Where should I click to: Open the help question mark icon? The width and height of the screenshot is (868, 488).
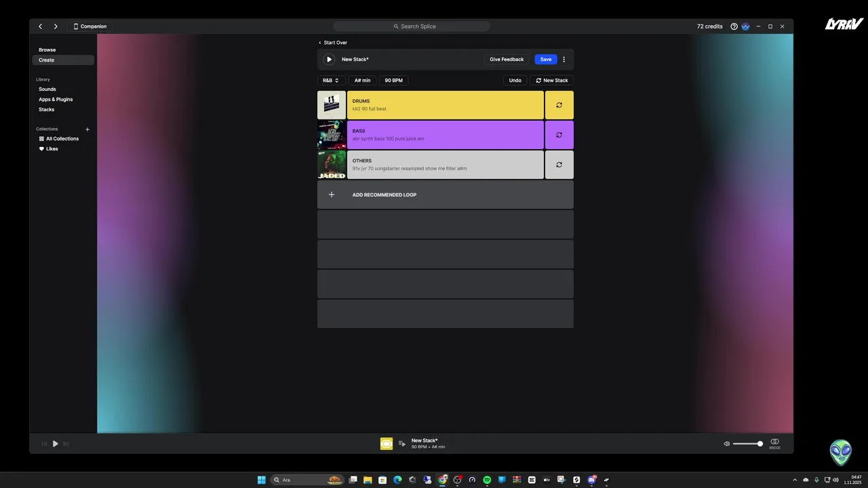click(x=734, y=26)
